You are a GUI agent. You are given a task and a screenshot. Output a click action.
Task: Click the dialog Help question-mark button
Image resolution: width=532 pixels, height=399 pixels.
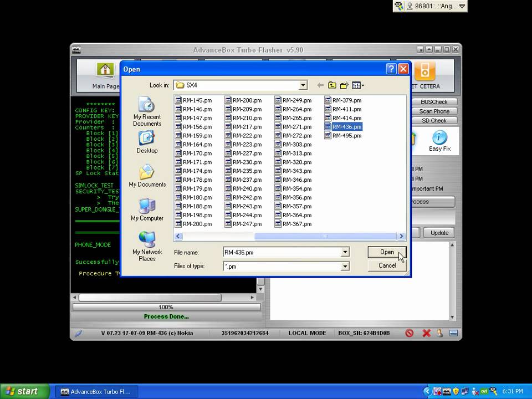(x=391, y=69)
